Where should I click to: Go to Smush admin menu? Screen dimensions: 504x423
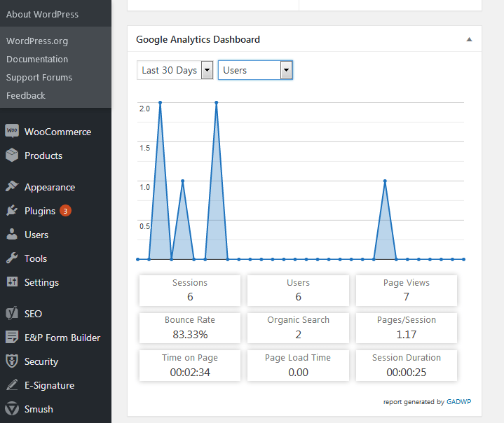(39, 409)
